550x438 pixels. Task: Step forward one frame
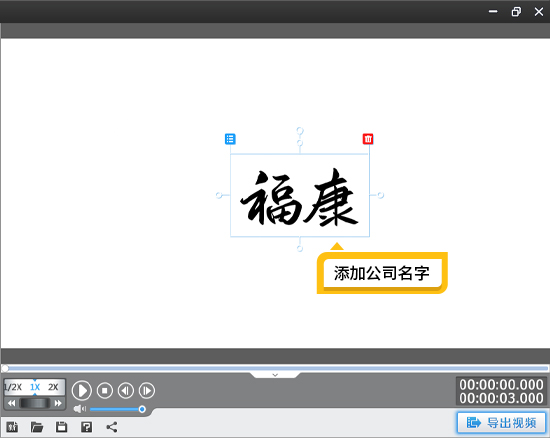click(147, 390)
